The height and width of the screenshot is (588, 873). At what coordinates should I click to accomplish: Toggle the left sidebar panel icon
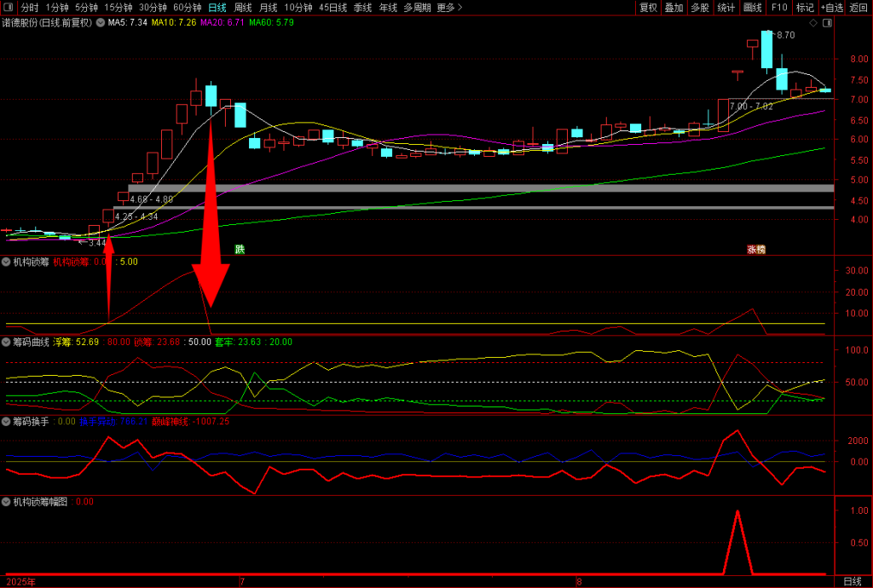coord(9,8)
